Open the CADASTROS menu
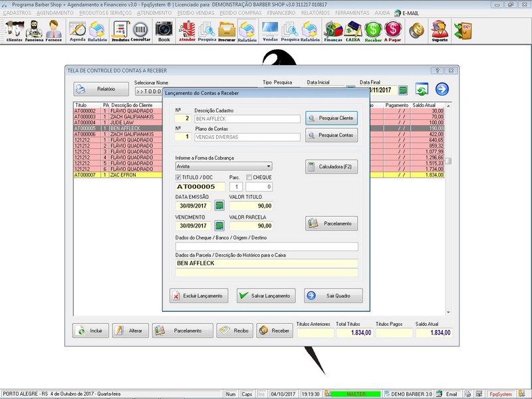532x399 pixels. click(x=17, y=13)
